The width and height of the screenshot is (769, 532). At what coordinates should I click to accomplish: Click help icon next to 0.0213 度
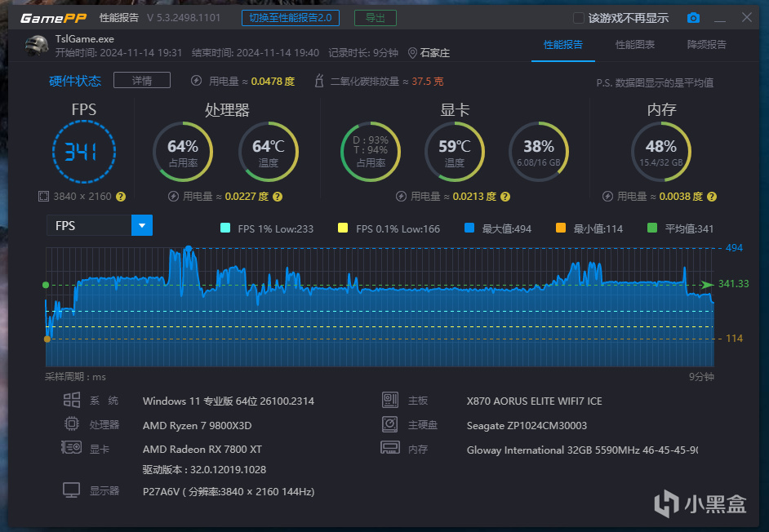505,197
